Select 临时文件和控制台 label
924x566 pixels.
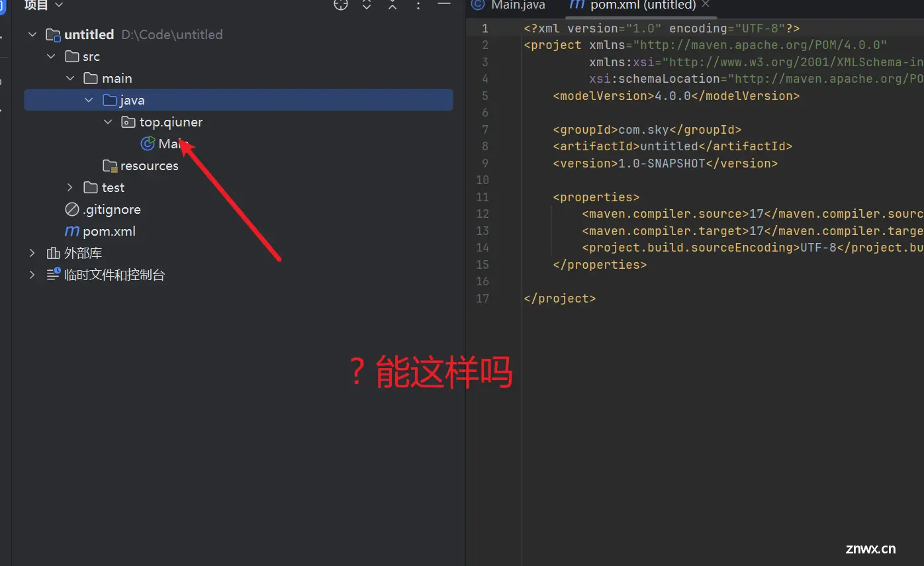click(x=115, y=275)
